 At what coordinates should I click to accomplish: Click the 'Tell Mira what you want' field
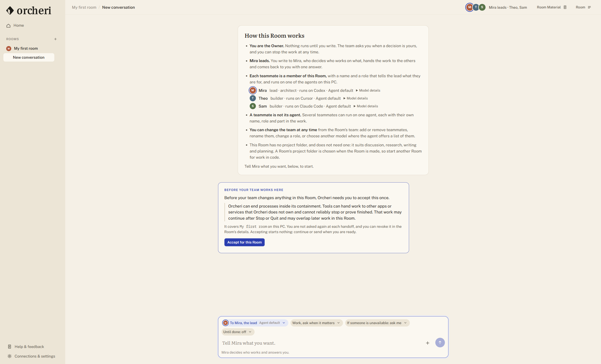[x=322, y=343]
